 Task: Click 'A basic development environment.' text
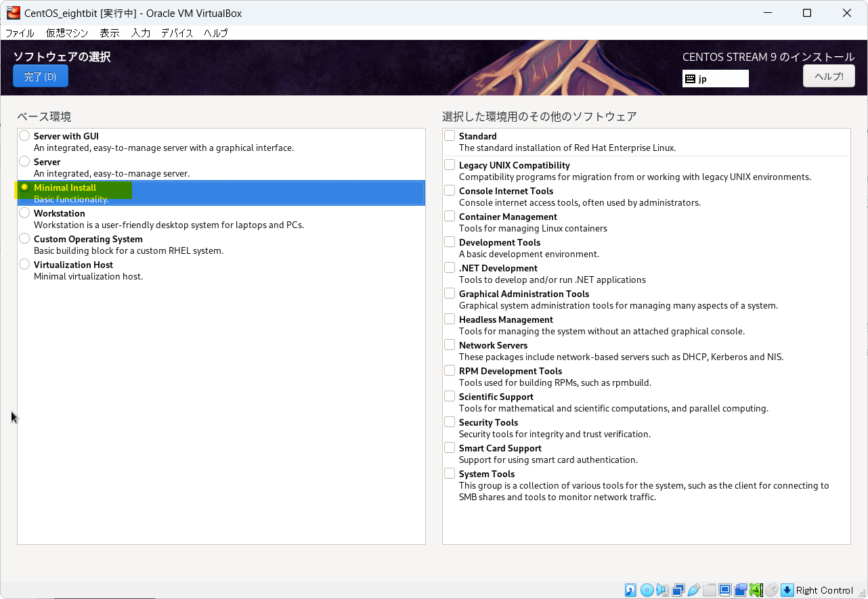click(x=529, y=254)
